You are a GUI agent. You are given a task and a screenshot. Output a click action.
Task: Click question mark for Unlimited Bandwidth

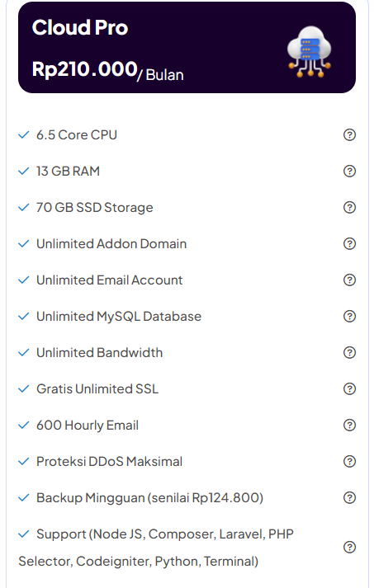(x=349, y=353)
